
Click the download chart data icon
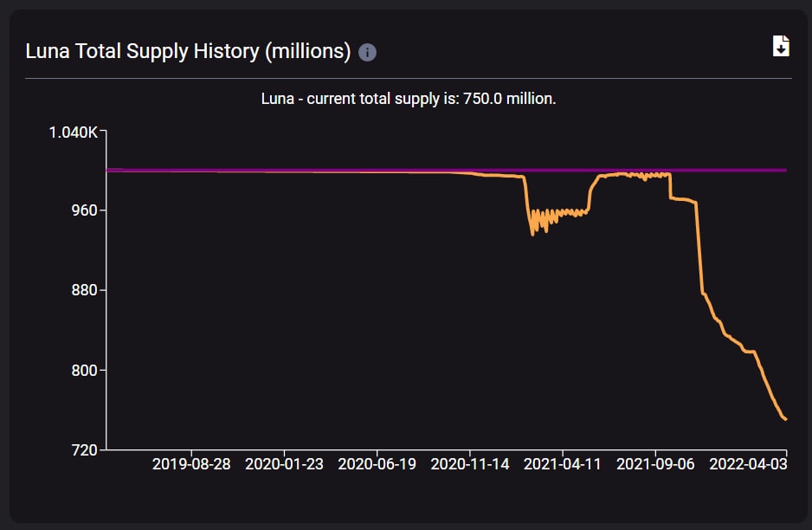[781, 46]
